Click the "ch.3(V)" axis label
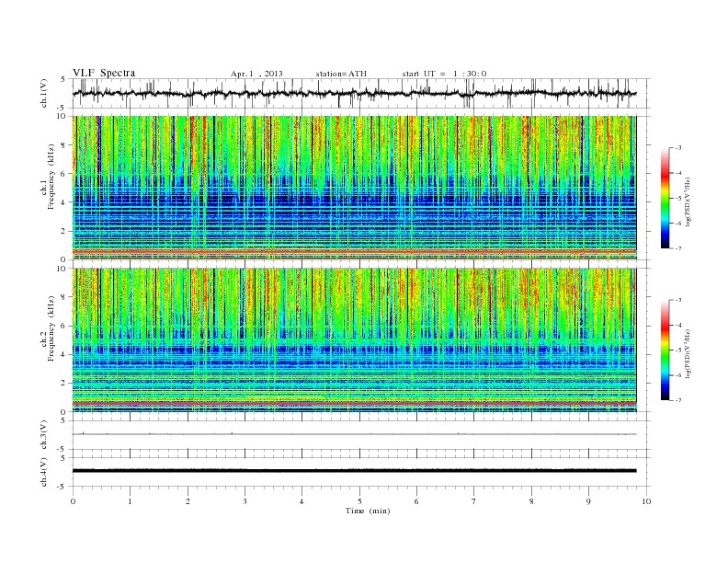Image resolution: width=728 pixels, height=563 pixels. point(44,435)
